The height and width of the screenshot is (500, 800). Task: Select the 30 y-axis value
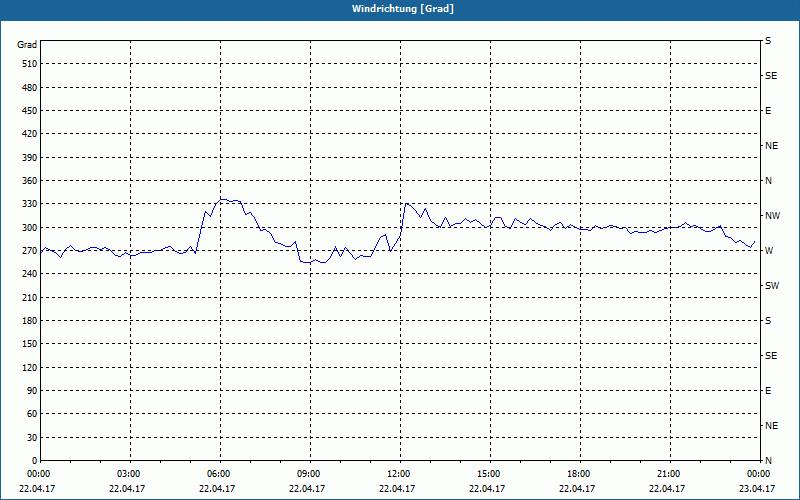point(32,438)
